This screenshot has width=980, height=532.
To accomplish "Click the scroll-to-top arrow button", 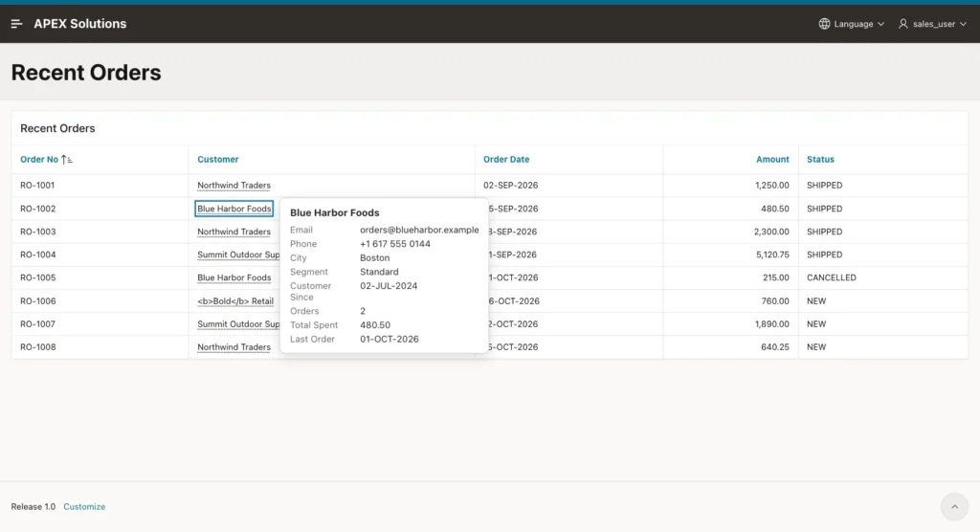I will pos(954,506).
